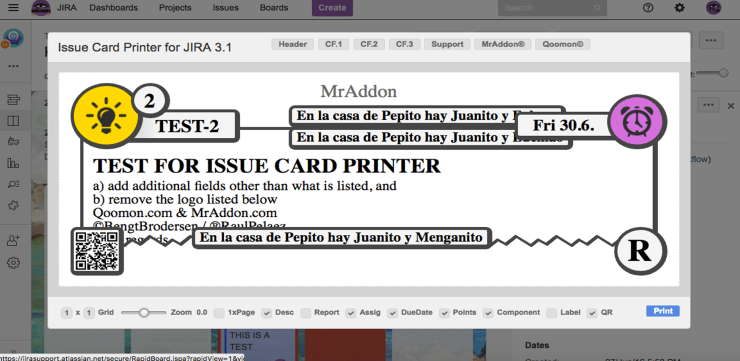Toggle the 1xPage checkbox

pos(219,313)
